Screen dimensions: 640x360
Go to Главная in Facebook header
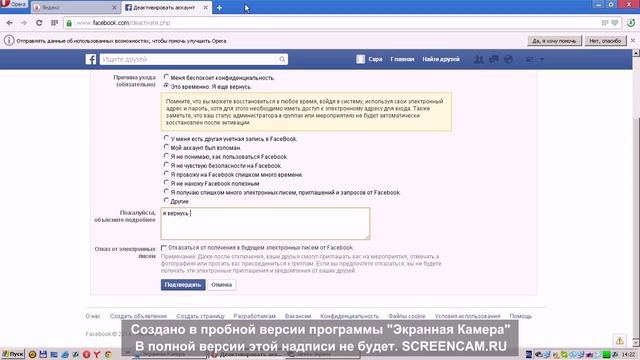(x=402, y=59)
